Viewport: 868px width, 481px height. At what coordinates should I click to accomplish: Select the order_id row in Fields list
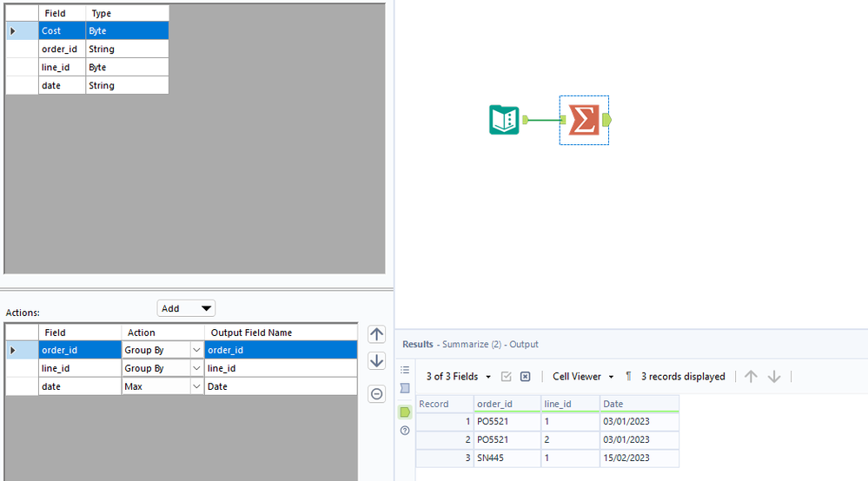pos(88,49)
